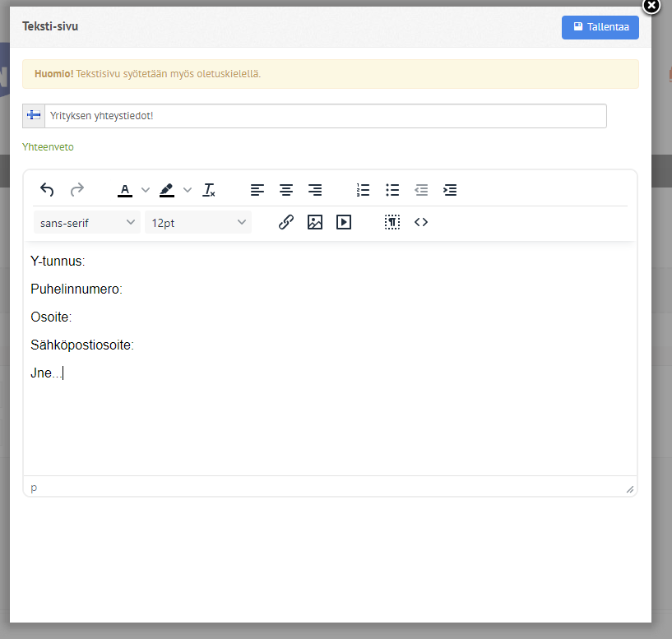Image resolution: width=672 pixels, height=639 pixels.
Task: Decrease the paragraph indent
Action: pos(421,190)
